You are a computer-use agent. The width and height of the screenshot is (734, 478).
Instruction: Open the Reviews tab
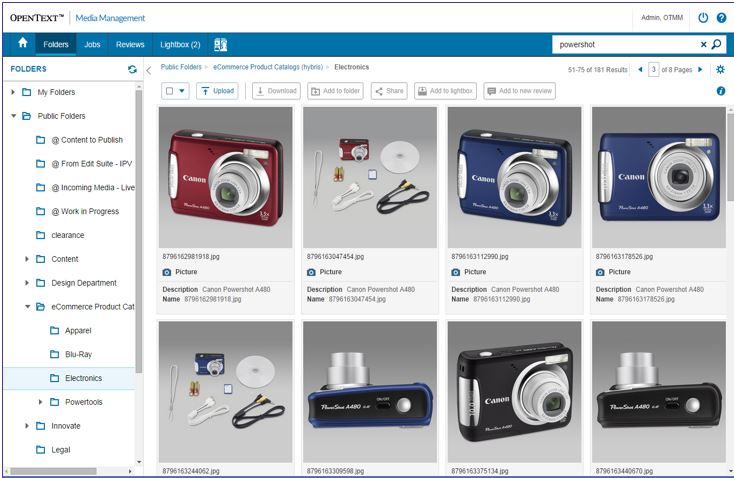click(x=130, y=44)
